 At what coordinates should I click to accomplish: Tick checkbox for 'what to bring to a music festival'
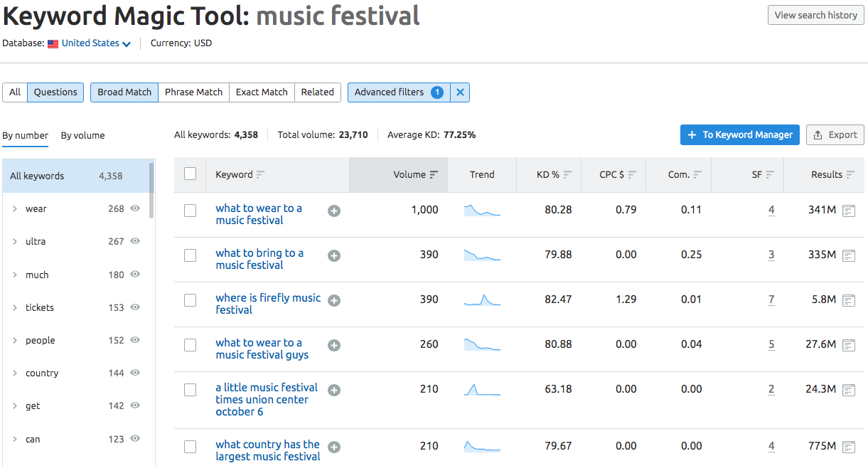pos(190,255)
